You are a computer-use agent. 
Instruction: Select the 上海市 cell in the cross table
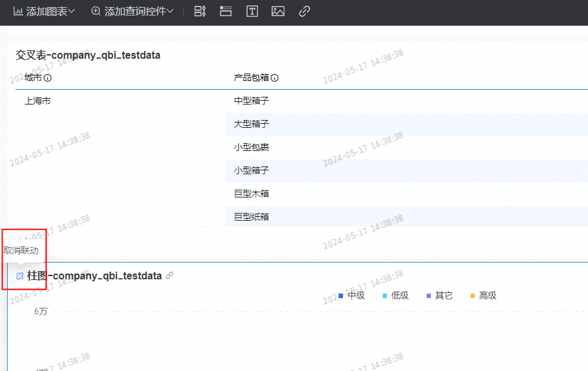[37, 101]
